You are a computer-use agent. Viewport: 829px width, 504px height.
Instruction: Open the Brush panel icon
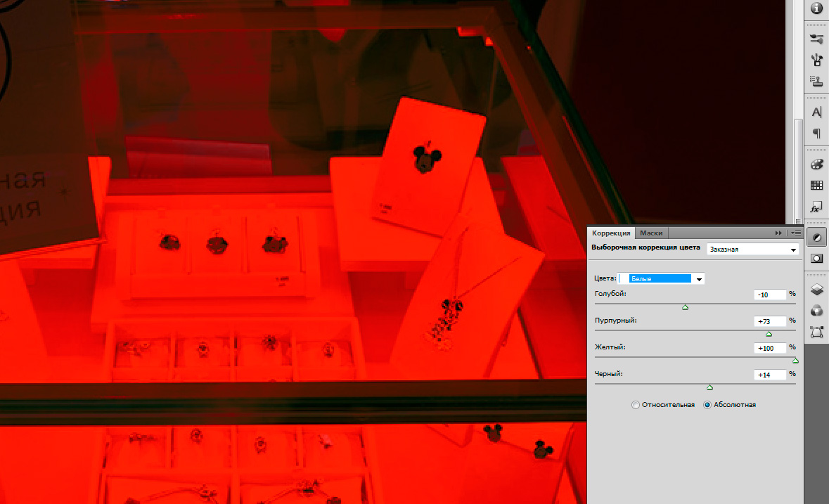click(816, 60)
